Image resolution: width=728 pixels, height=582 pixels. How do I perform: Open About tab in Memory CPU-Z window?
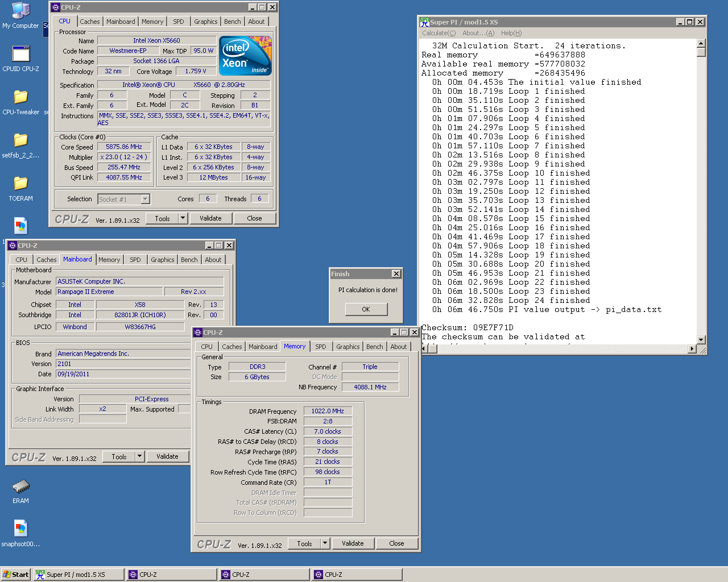click(x=399, y=347)
